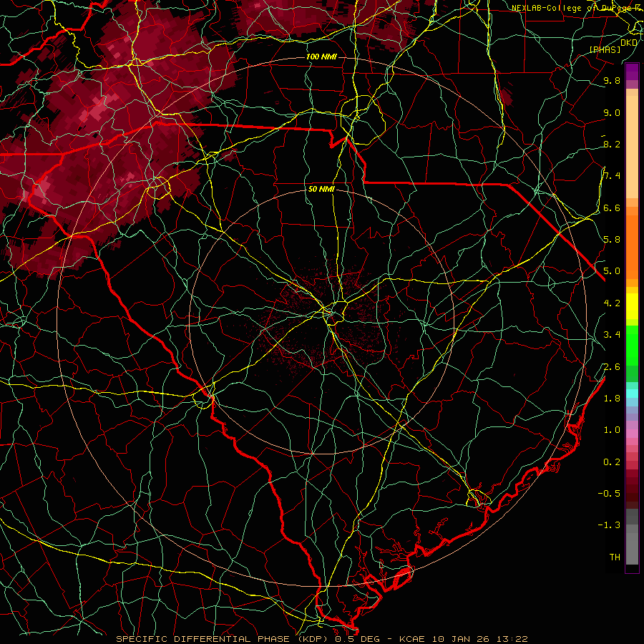The width and height of the screenshot is (644, 644).
Task: Click the 50 NMI range ring label
Action: (x=321, y=190)
